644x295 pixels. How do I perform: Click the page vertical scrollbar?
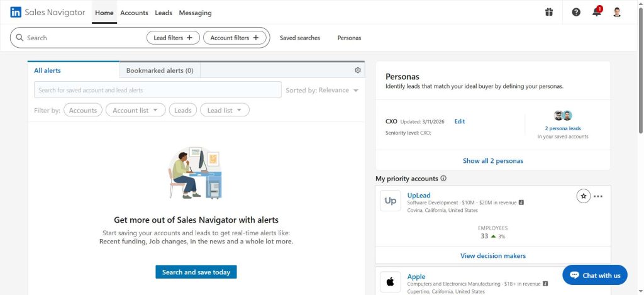pyautogui.click(x=640, y=70)
